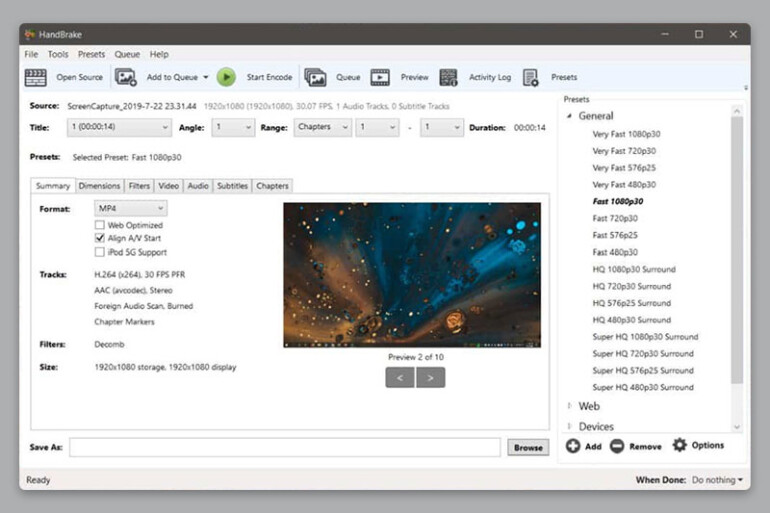Select the Super HQ 1080p30 Surround preset
Viewport: 770px width, 513px height.
pos(645,336)
